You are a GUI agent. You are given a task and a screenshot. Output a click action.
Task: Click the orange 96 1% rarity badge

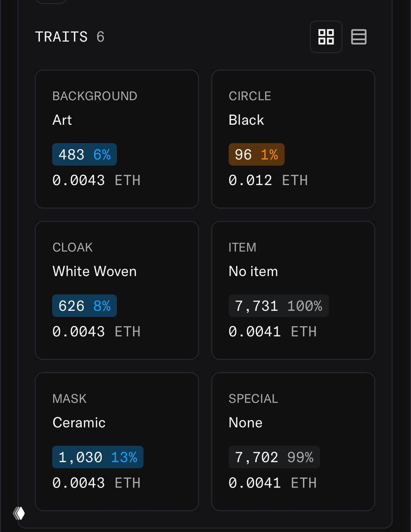click(256, 155)
